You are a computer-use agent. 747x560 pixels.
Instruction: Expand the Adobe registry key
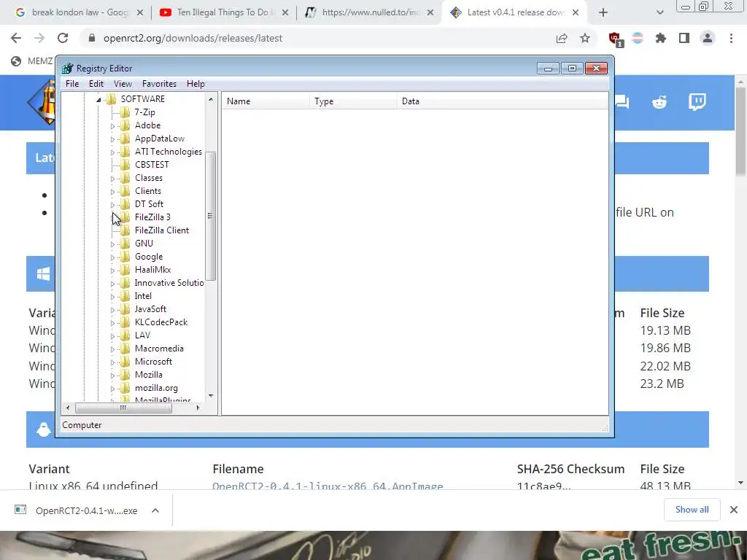pos(112,125)
